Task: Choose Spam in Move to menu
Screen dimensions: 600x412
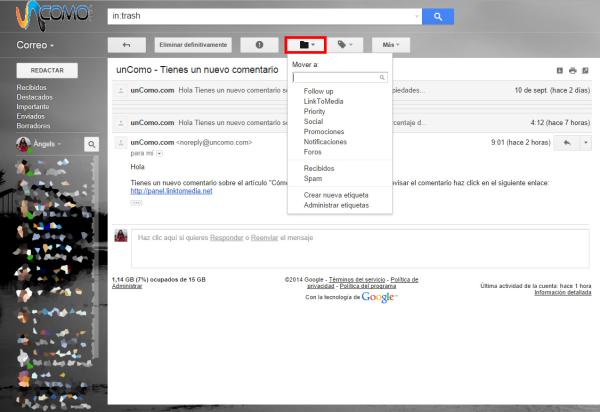Action: point(313,178)
